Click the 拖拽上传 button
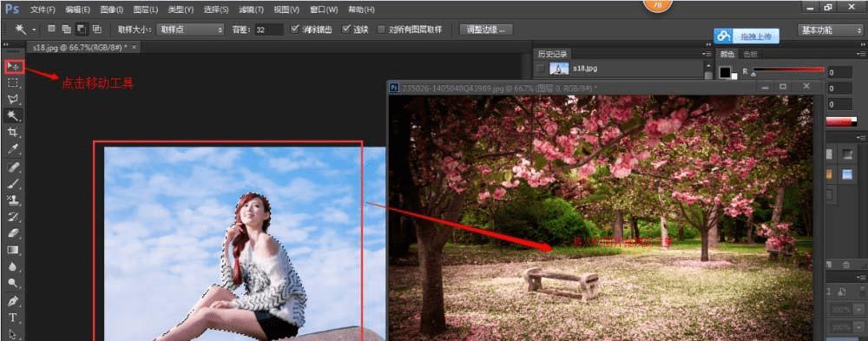 pos(756,36)
